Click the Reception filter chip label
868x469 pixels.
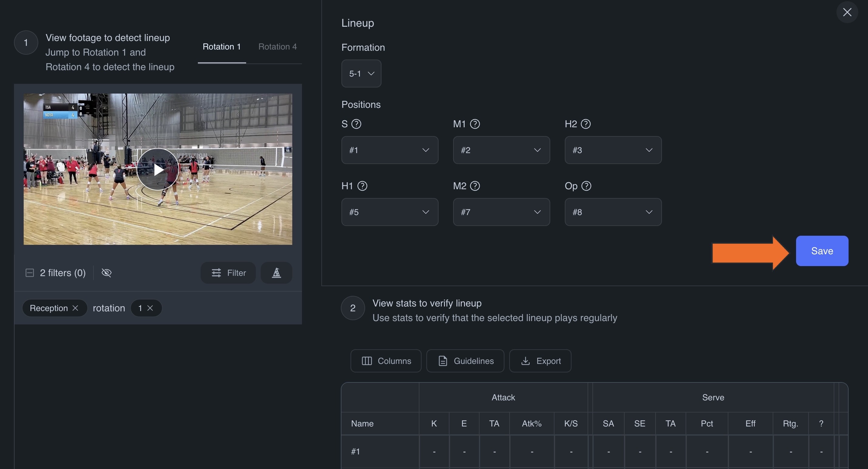click(x=49, y=308)
